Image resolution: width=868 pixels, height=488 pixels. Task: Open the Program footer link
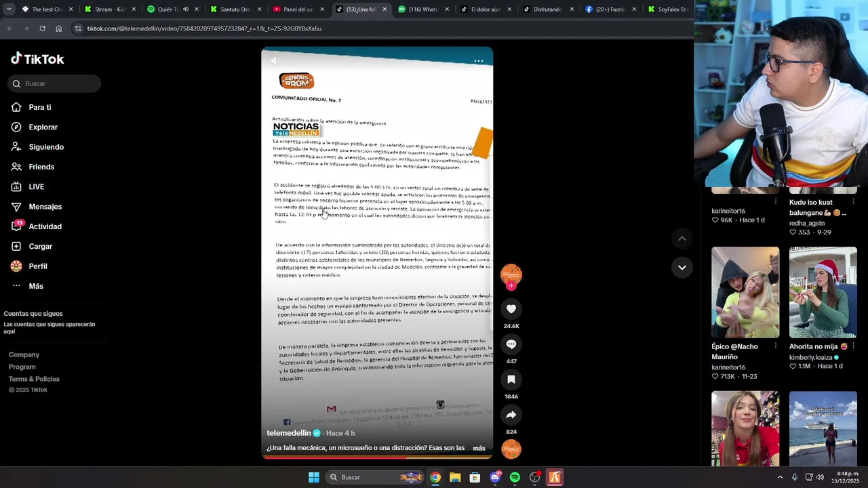tap(22, 367)
